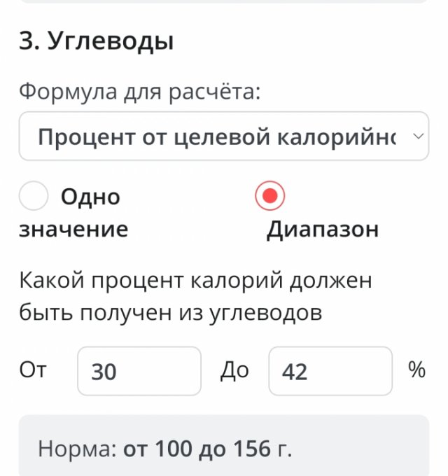Viewport: 448px width, 476px height.
Task: Select the Одно значение radio button
Action: [x=34, y=196]
